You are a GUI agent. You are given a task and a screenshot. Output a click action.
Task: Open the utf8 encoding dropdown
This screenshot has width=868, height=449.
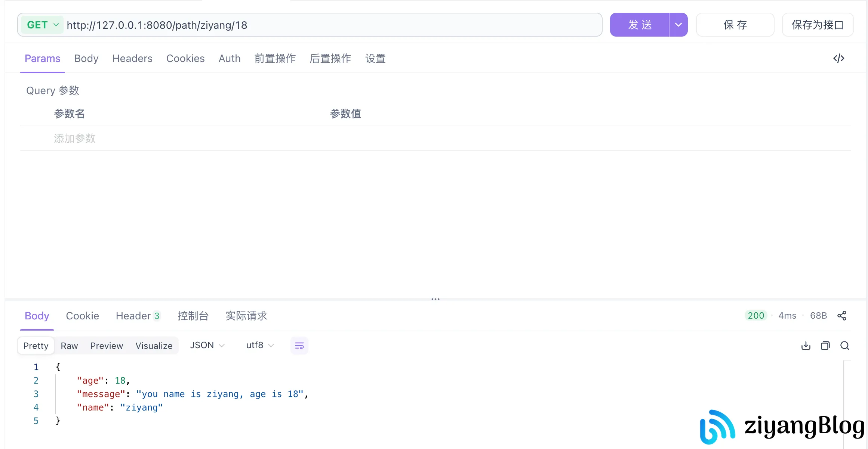click(259, 345)
